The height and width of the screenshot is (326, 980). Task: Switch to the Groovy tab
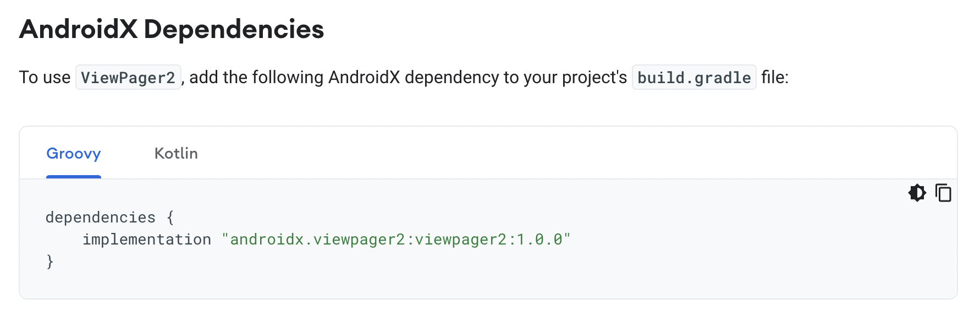click(74, 154)
